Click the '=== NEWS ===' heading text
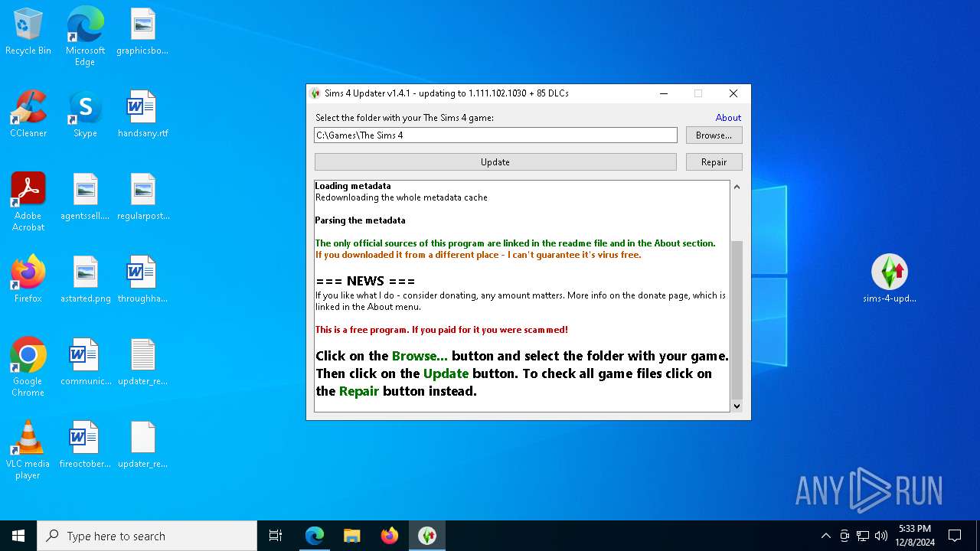980x551 pixels. tap(365, 281)
